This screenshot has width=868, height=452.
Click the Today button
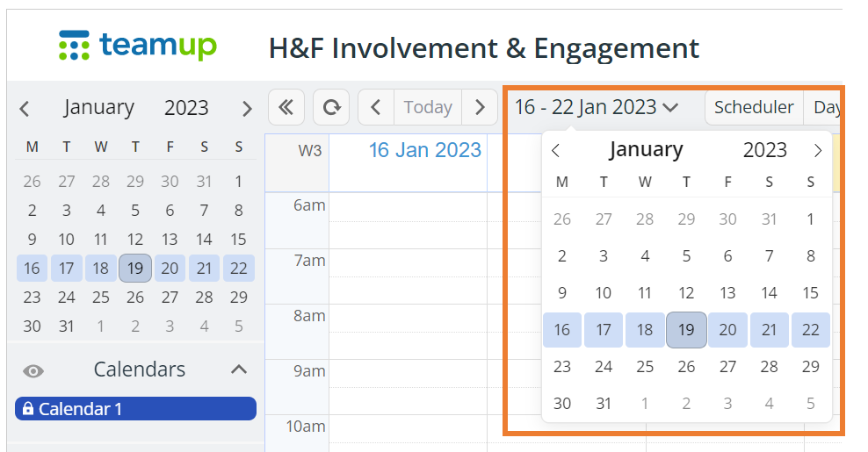[x=428, y=107]
